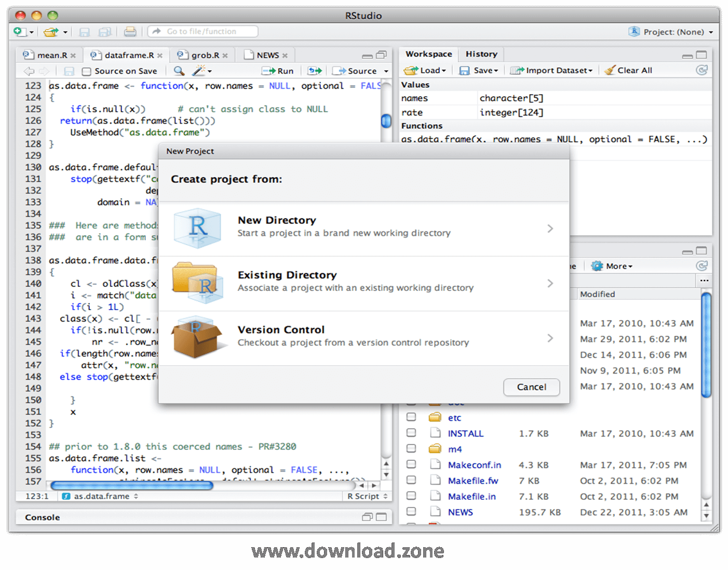Open the new file type dropdown arrow
The width and height of the screenshot is (728, 570).
(32, 32)
